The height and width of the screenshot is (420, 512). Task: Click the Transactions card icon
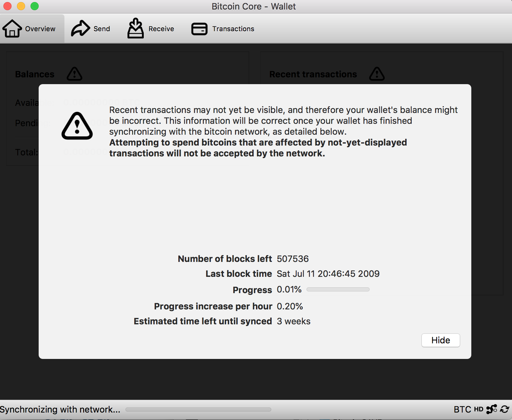(199, 29)
